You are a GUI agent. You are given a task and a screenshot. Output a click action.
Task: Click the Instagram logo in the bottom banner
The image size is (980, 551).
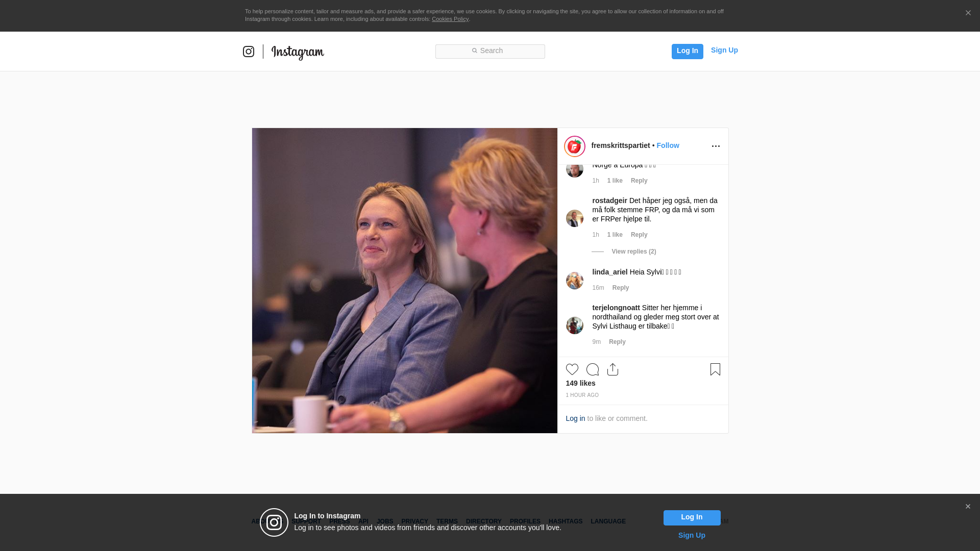(274, 522)
